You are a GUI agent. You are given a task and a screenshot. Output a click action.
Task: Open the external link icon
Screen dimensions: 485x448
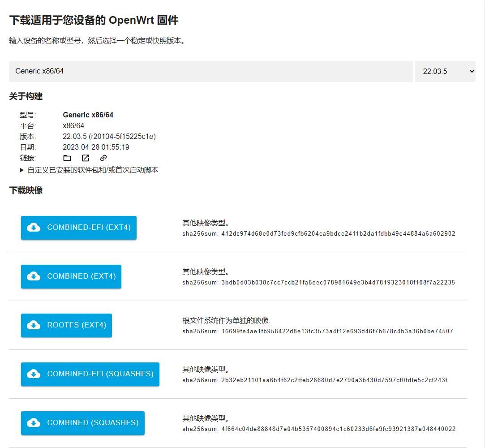(x=86, y=158)
